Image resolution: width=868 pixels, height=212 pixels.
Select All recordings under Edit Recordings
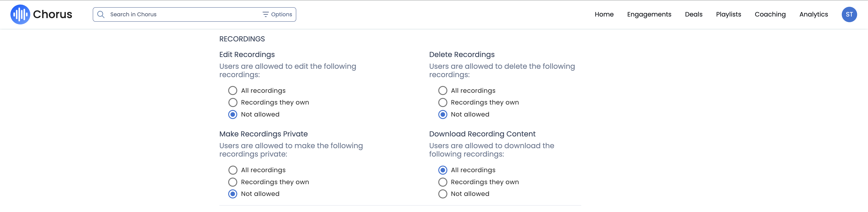[x=232, y=90]
